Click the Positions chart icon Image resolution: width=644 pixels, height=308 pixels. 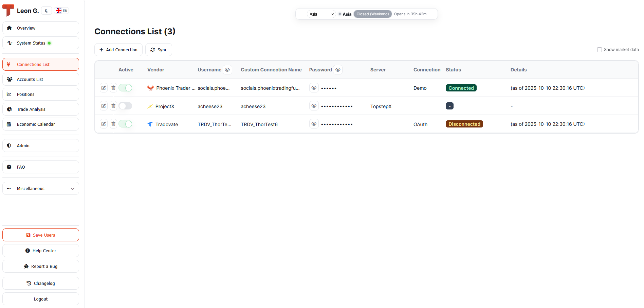(9, 94)
